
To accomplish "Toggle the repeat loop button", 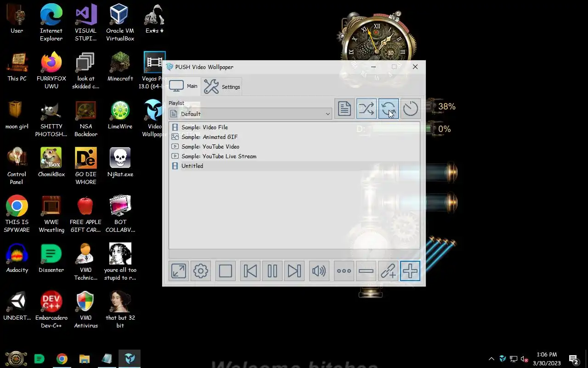I will tap(388, 109).
